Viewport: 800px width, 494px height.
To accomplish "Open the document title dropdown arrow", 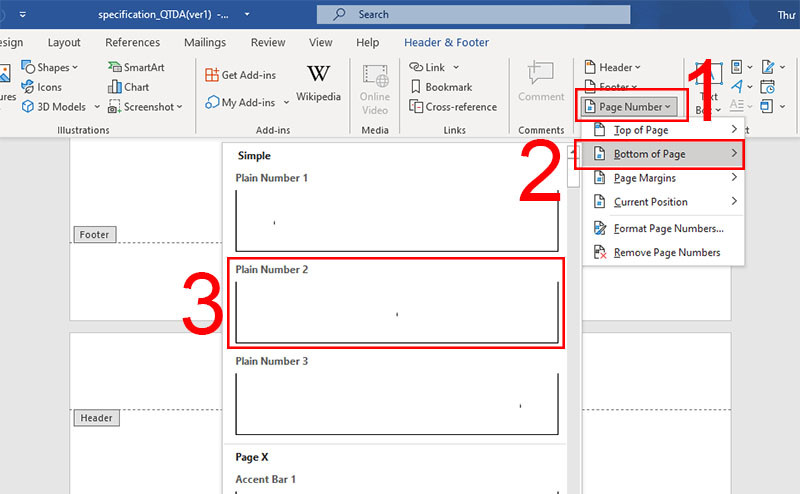I will pyautogui.click(x=247, y=14).
